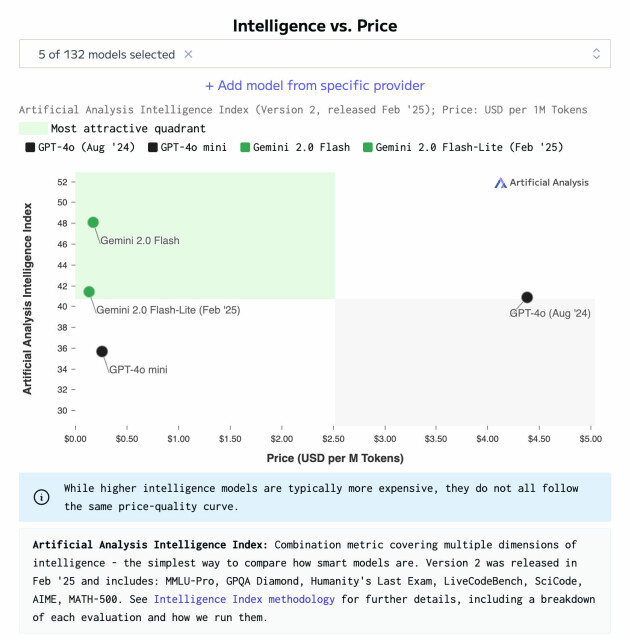The image size is (630, 640).
Task: Select the GPT-4o (Aug '24) black data point
Action: click(x=527, y=297)
